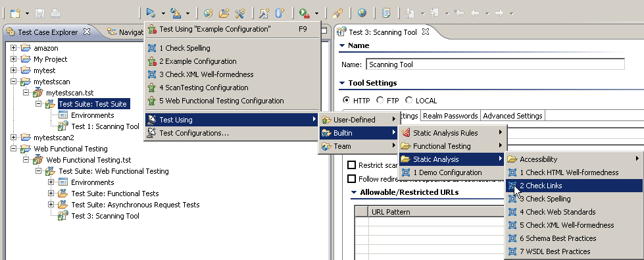Click the Name field containing Scanning Tool
This screenshot has width=644, height=260.
point(495,65)
